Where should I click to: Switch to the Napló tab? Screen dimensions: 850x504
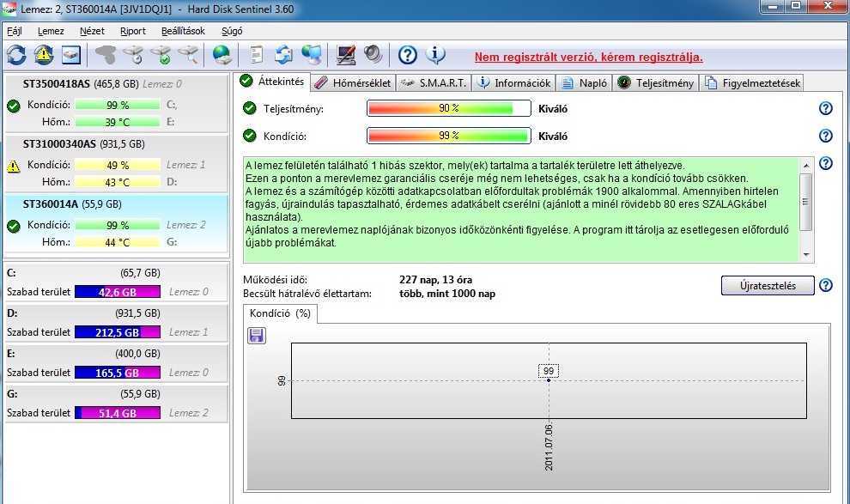tap(585, 83)
